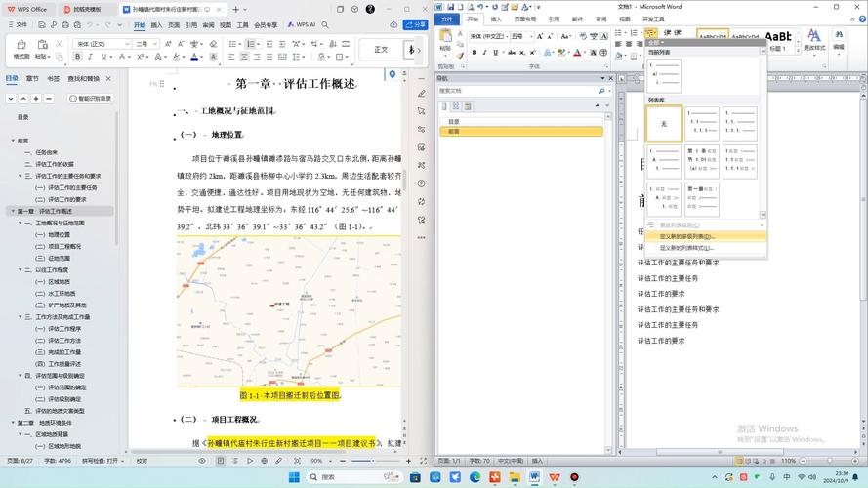Click the WPS zoom in plus icon
This screenshot has width=868, height=488.
pyautogui.click(x=408, y=461)
